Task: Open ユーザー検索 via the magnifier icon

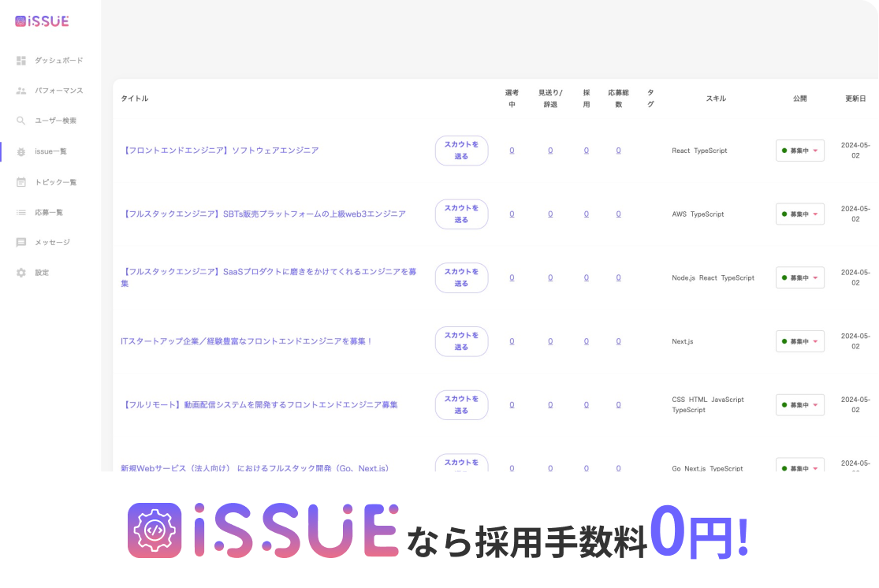Action: 20,121
